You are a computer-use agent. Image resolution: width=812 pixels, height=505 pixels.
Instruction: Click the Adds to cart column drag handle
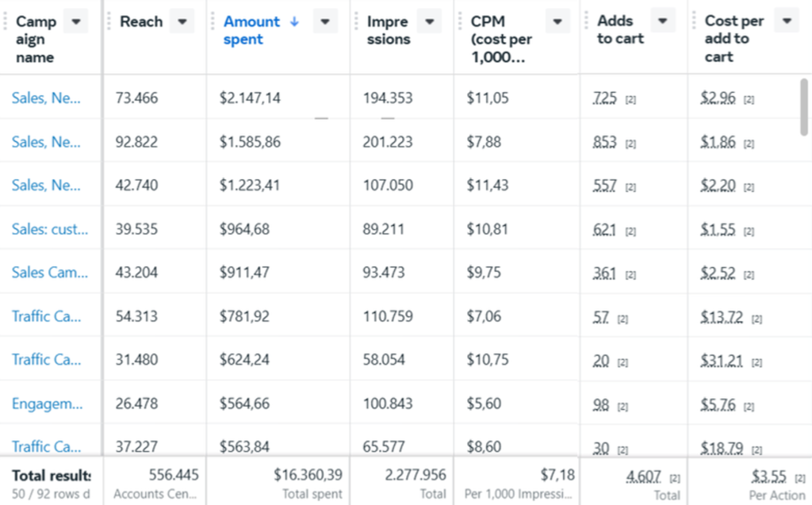588,21
